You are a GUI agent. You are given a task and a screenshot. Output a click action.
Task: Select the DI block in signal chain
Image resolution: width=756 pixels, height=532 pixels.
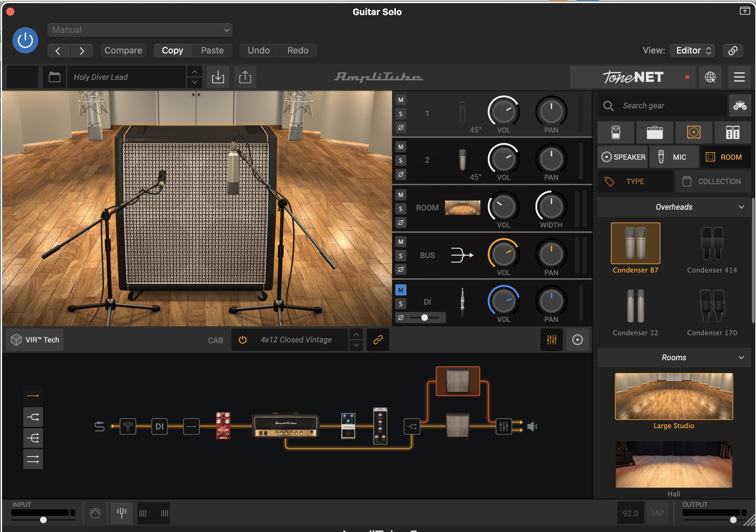tap(160, 426)
